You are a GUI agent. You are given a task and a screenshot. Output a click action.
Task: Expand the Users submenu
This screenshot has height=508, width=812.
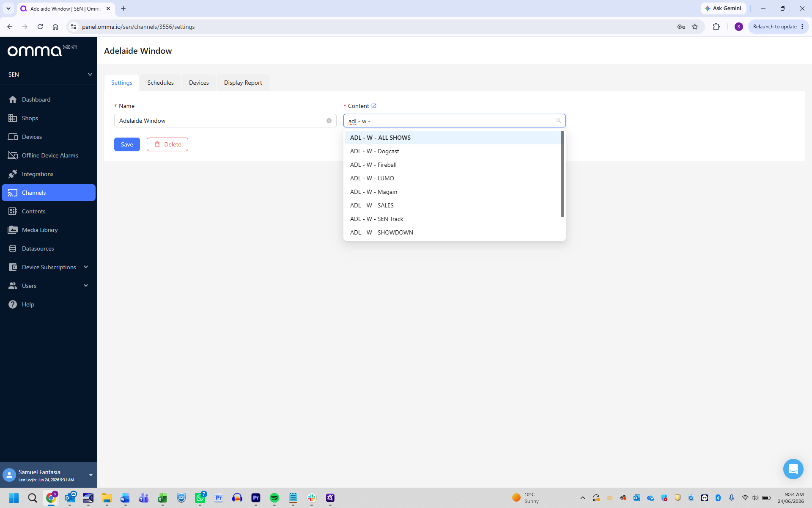[86, 286]
